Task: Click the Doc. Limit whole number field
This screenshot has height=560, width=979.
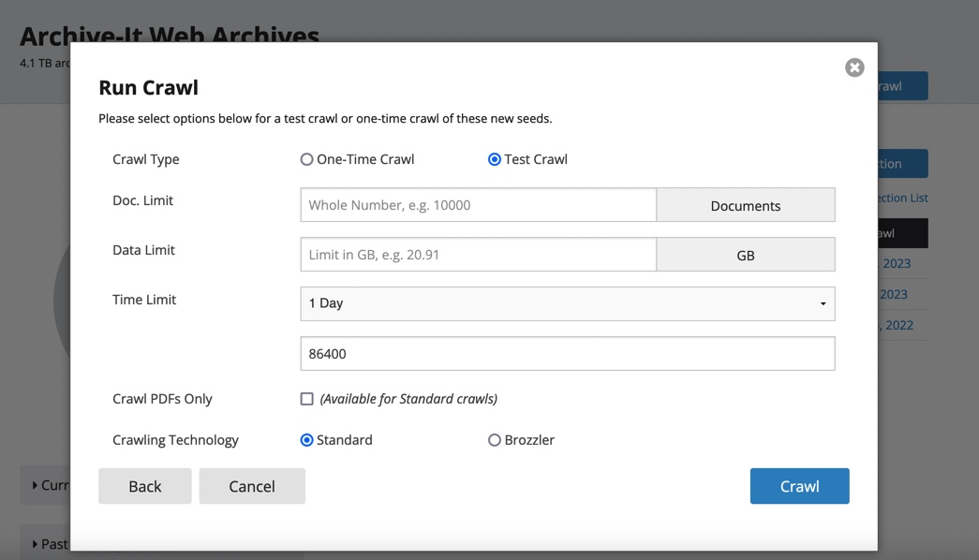Action: coord(478,205)
